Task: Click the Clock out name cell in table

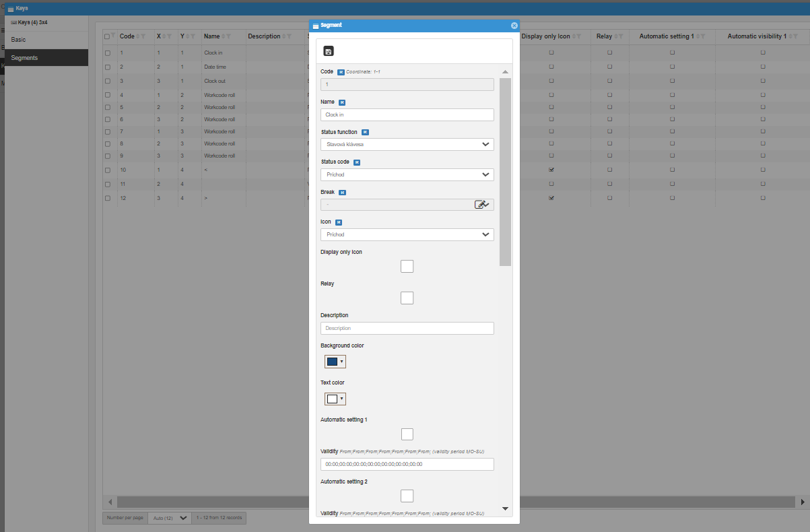Action: tap(215, 81)
